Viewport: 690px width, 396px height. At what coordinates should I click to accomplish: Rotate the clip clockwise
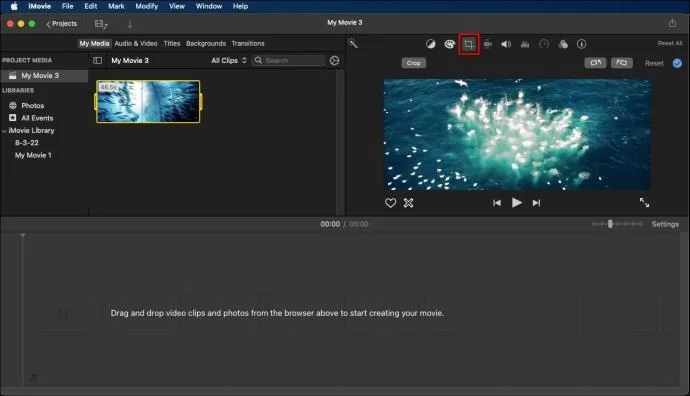(x=621, y=63)
